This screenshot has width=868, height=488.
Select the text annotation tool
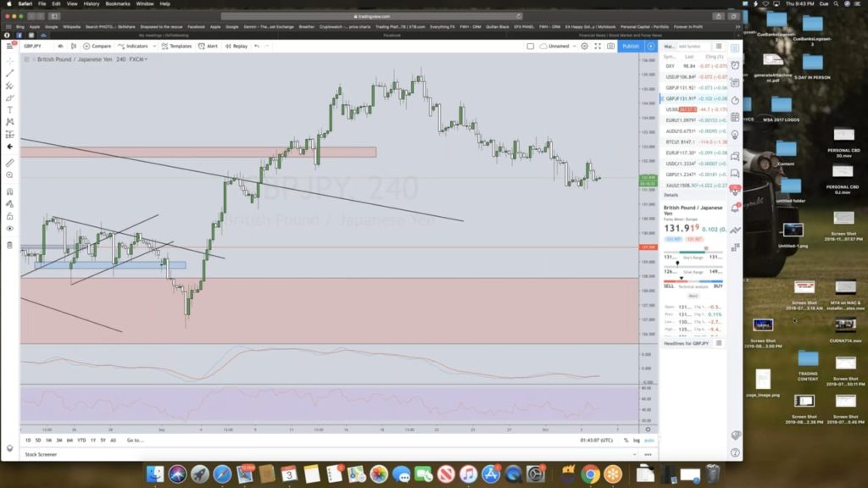[10, 110]
